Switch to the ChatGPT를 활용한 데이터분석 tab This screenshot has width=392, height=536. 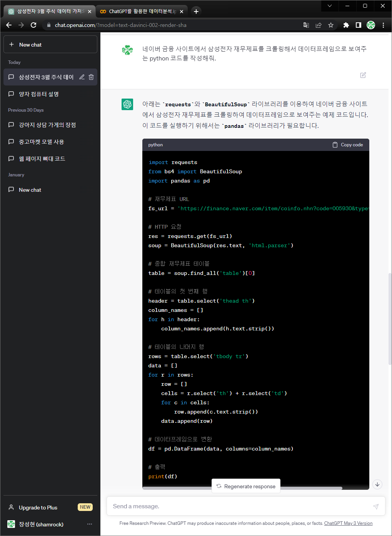tap(142, 12)
